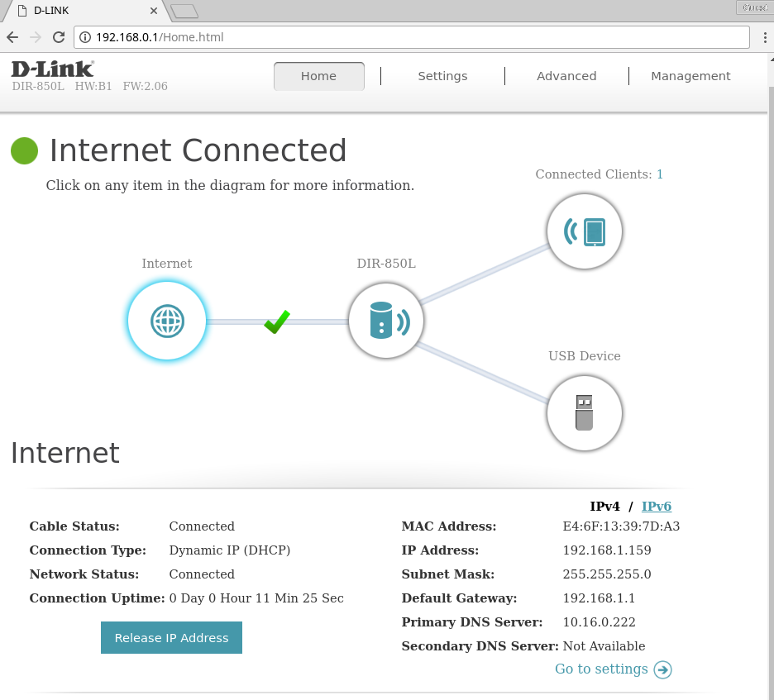The width and height of the screenshot is (774, 700).
Task: Open the Settings menu
Action: tap(442, 76)
